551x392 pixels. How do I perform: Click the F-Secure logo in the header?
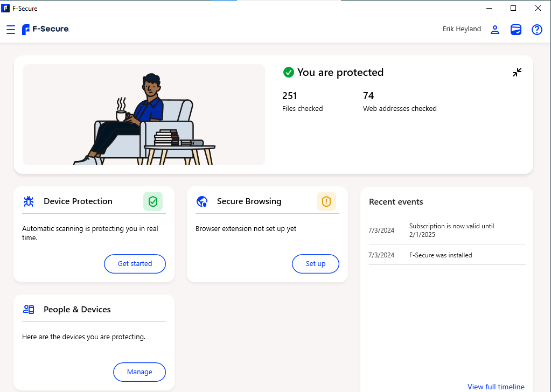point(45,29)
